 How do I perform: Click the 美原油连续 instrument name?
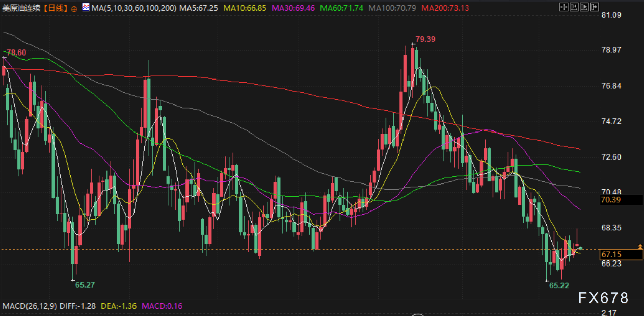click(21, 8)
